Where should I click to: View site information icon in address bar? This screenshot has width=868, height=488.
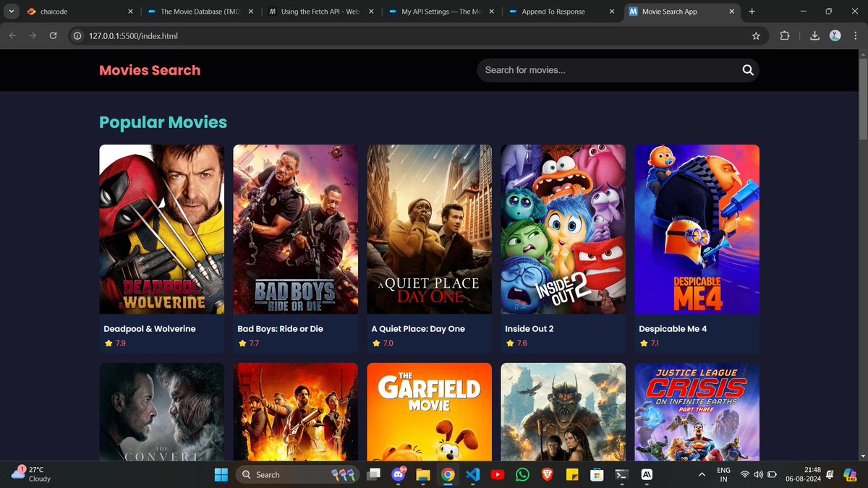click(x=77, y=35)
